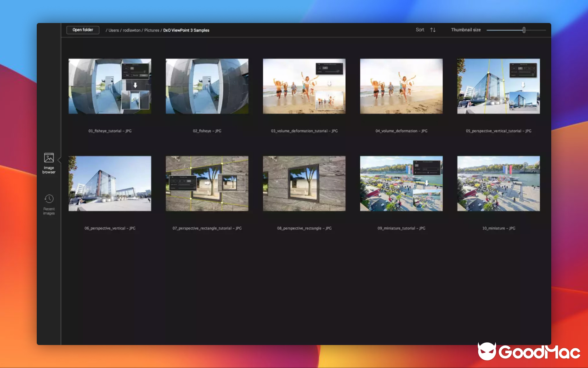Select the 07_perspective_rectangle_tutorial thumbnail

(207, 183)
